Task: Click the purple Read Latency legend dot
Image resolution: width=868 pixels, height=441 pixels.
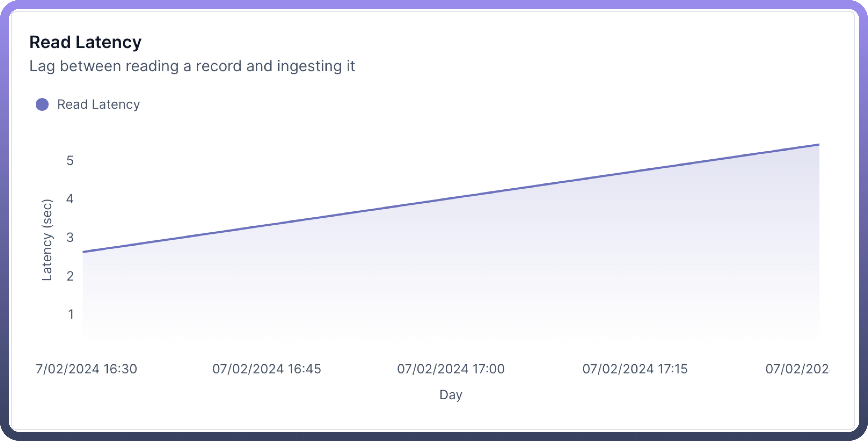Action: click(42, 105)
